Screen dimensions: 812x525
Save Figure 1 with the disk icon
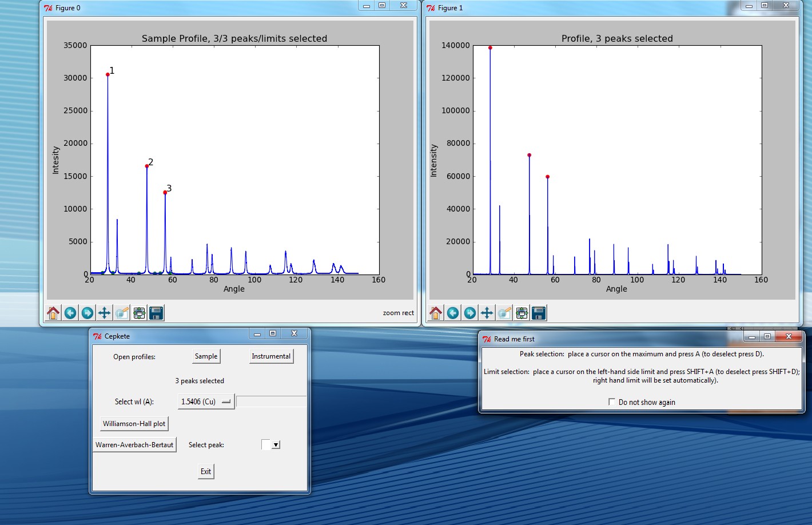coord(538,313)
